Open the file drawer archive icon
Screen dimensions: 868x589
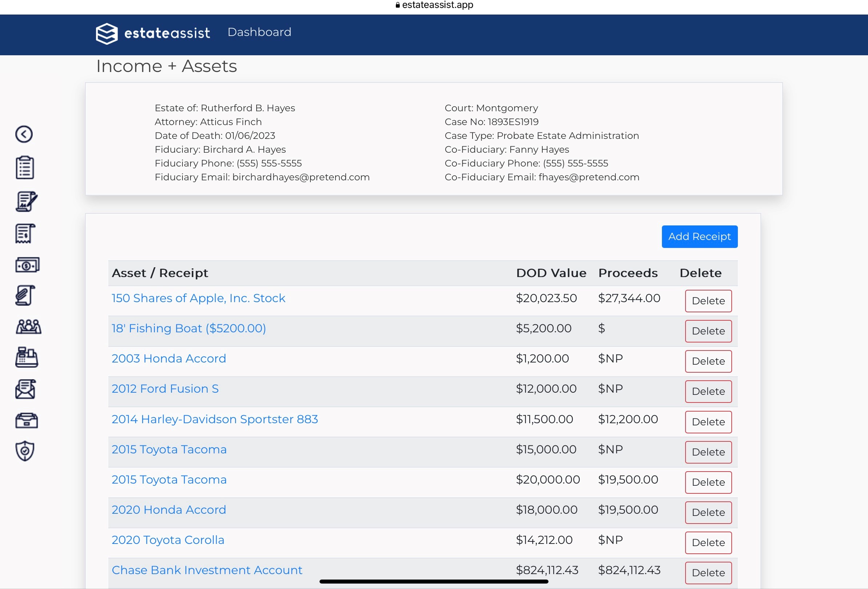[27, 421]
